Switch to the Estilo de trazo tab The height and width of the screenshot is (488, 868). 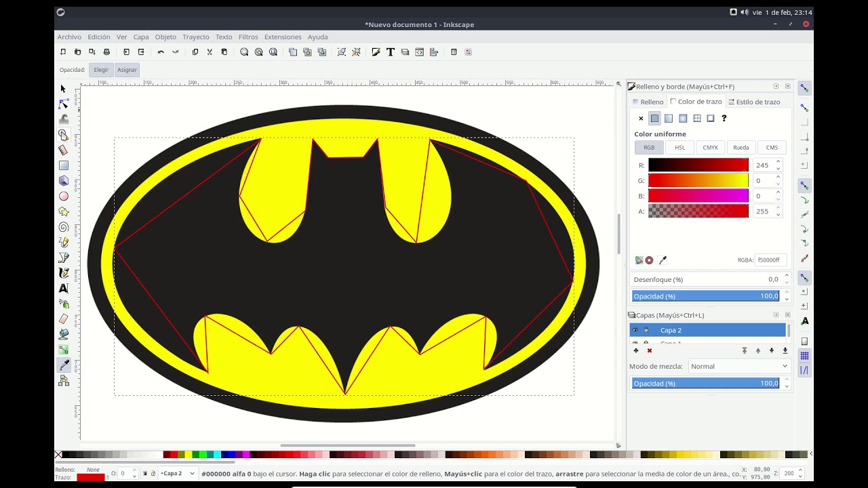[x=754, y=102]
